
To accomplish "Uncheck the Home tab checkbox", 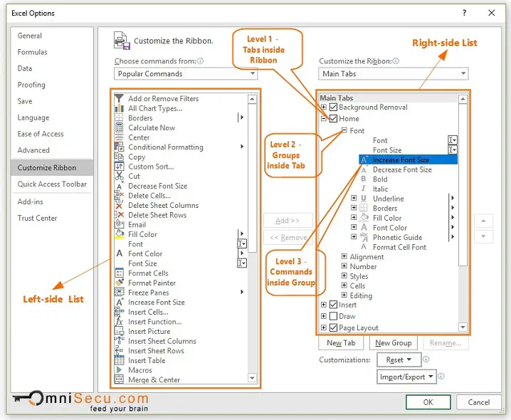I will coord(333,118).
